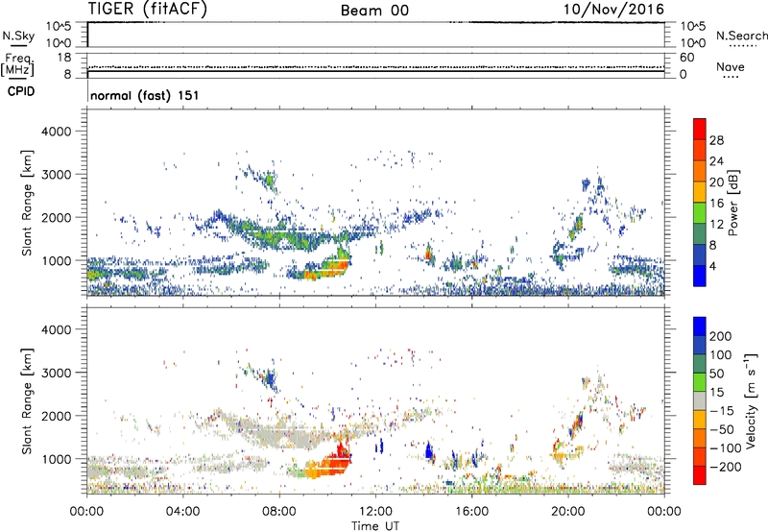Click the '04:00' time axis tick label

183,512
